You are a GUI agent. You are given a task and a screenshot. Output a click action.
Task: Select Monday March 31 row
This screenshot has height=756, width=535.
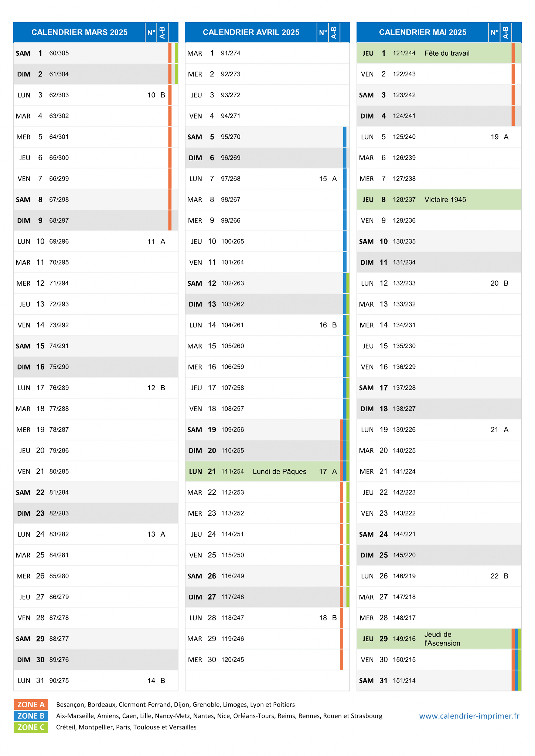point(96,681)
